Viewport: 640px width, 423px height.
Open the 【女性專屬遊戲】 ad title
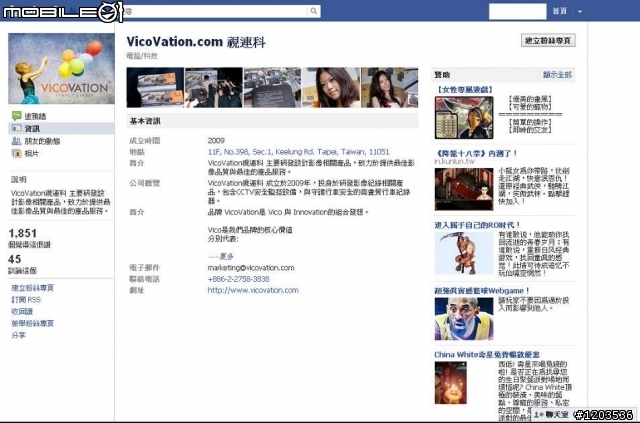(x=464, y=89)
